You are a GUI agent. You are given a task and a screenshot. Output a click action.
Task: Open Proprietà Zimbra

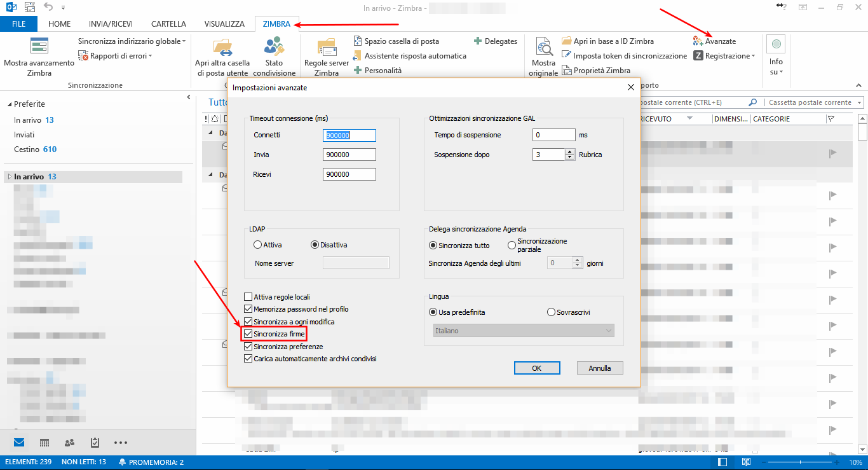(x=596, y=71)
